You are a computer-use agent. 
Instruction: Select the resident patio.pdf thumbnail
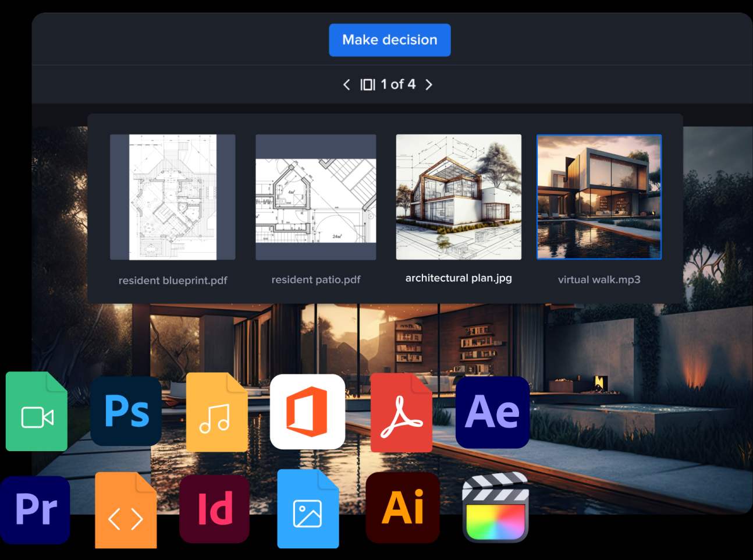click(x=315, y=197)
